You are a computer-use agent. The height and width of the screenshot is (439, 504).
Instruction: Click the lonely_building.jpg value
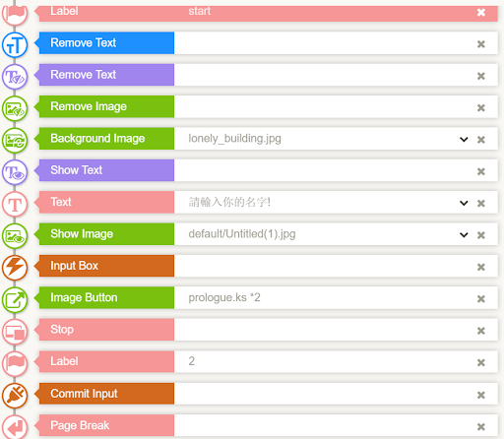click(234, 139)
